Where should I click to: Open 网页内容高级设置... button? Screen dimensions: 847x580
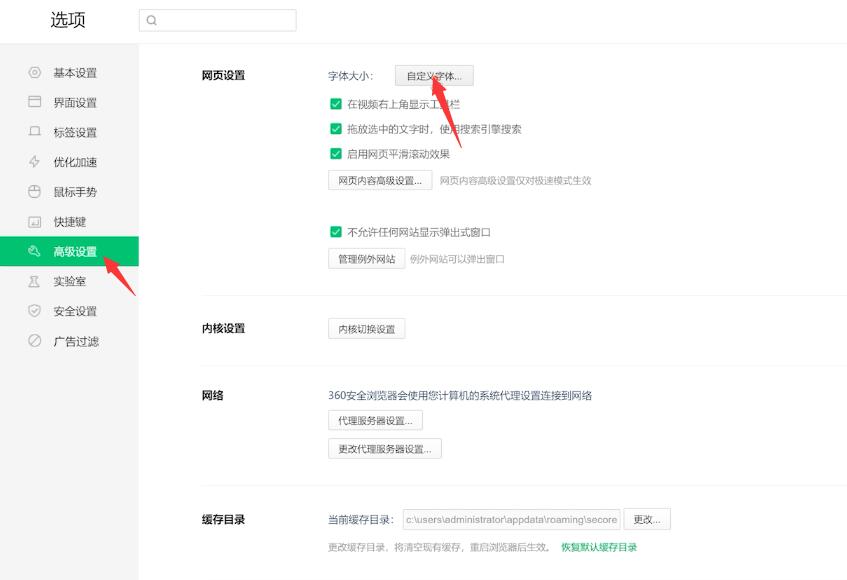pos(380,180)
